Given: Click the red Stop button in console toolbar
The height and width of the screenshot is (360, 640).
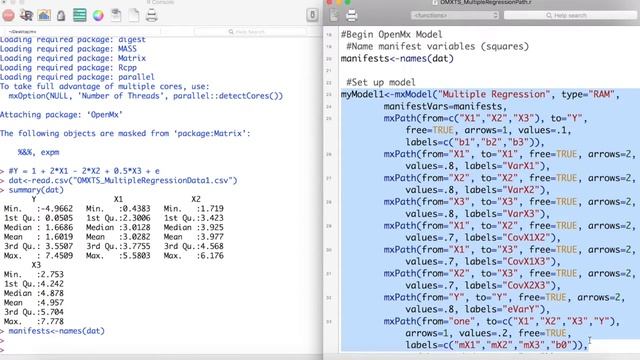Looking at the screenshot, I should (8, 16).
